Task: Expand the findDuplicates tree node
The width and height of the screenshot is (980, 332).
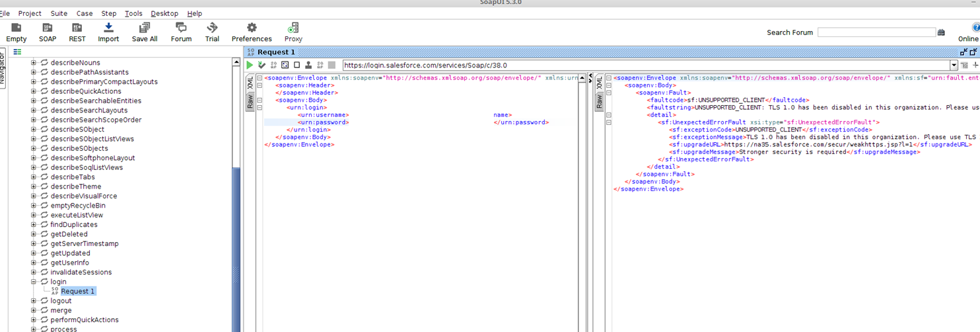Action: click(34, 225)
